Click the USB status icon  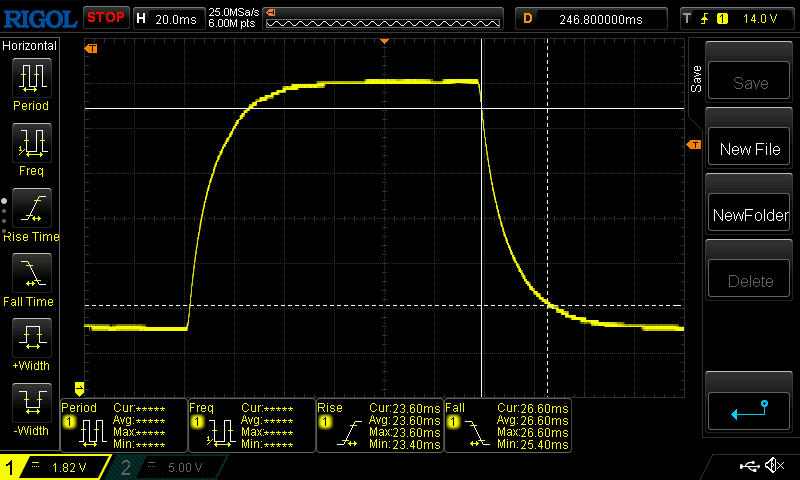(x=749, y=466)
